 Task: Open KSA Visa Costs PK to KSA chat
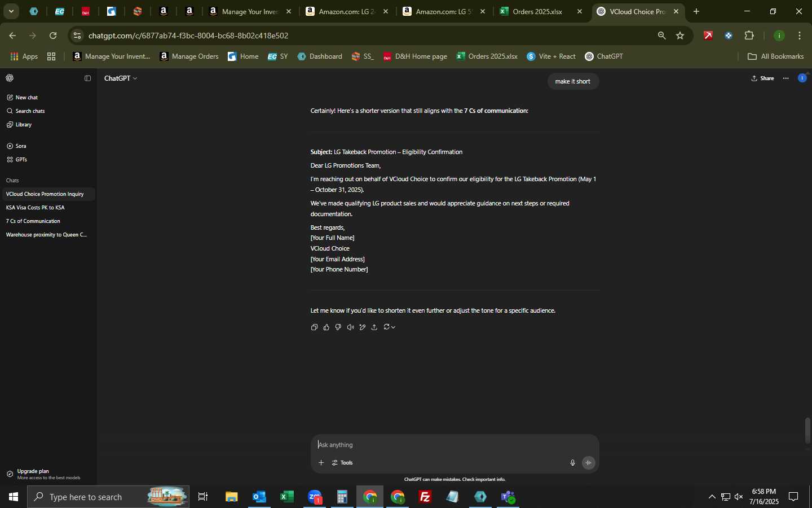pyautogui.click(x=48, y=208)
